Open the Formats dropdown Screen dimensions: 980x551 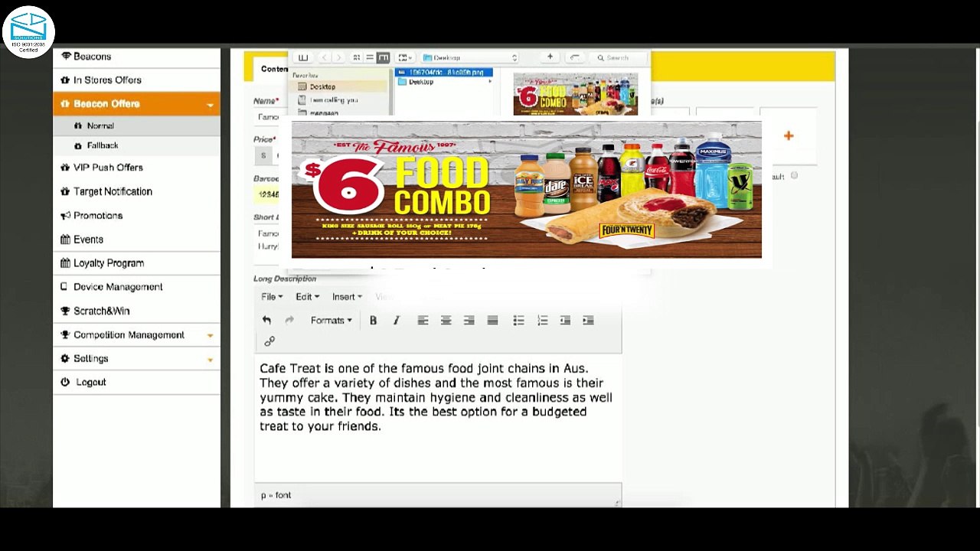click(331, 321)
